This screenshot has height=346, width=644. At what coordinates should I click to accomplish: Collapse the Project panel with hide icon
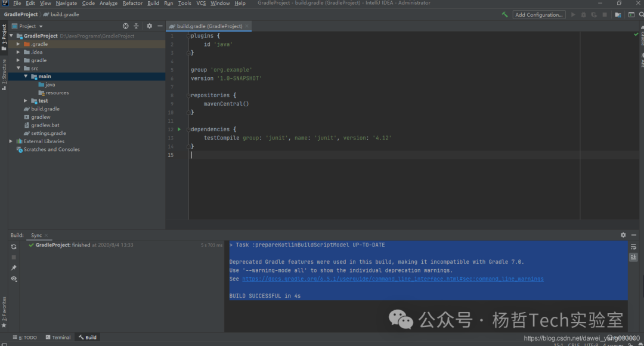pos(159,26)
